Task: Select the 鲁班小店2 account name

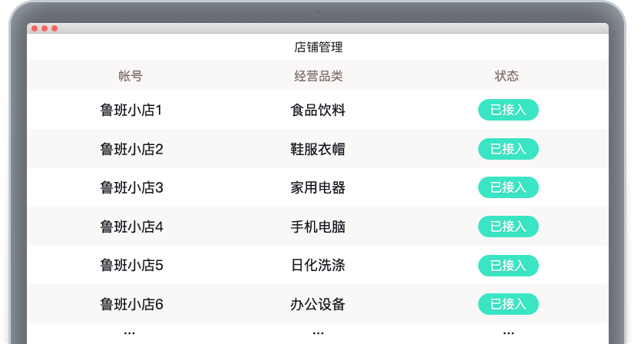Action: [x=130, y=149]
